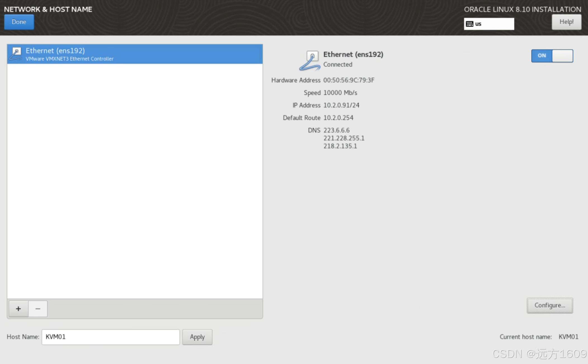This screenshot has height=364, width=588.
Task: Click the DNS entry 223.6.6.6
Action: pos(336,130)
